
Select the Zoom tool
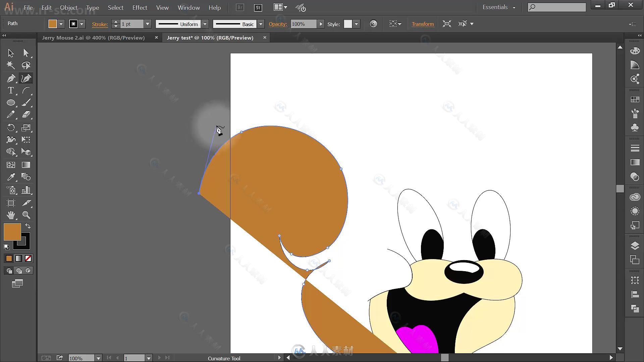tap(26, 215)
